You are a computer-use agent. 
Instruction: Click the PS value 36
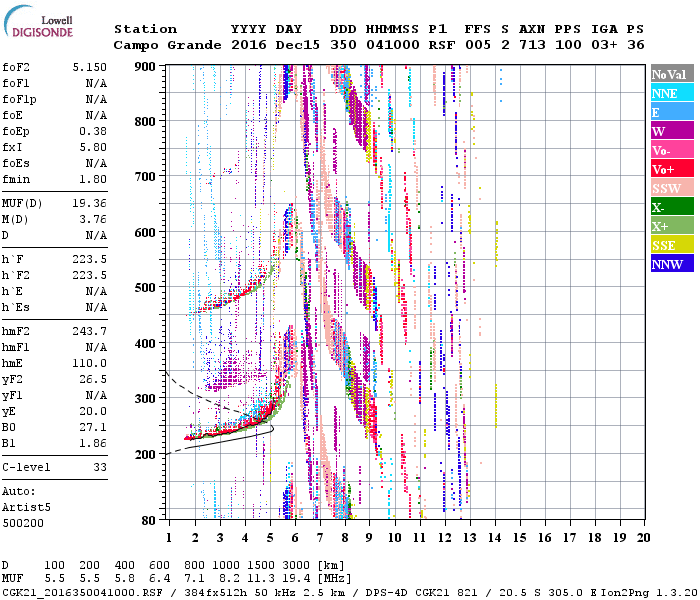[x=636, y=45]
